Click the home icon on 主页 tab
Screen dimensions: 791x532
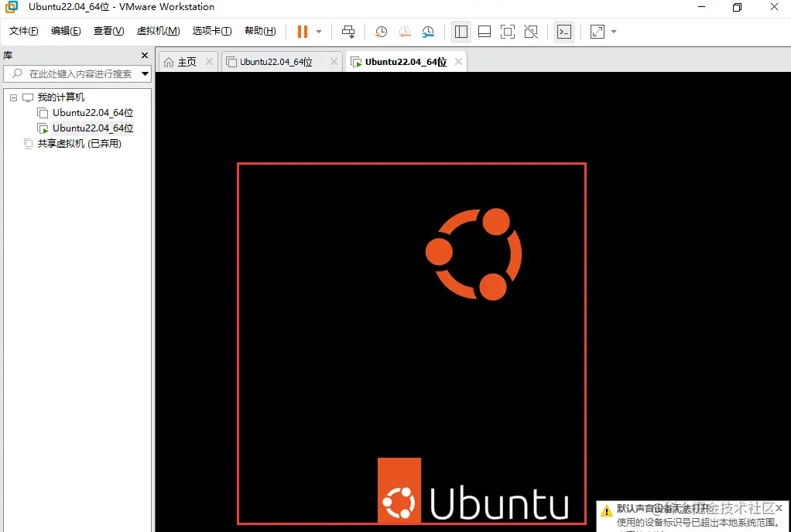[169, 62]
